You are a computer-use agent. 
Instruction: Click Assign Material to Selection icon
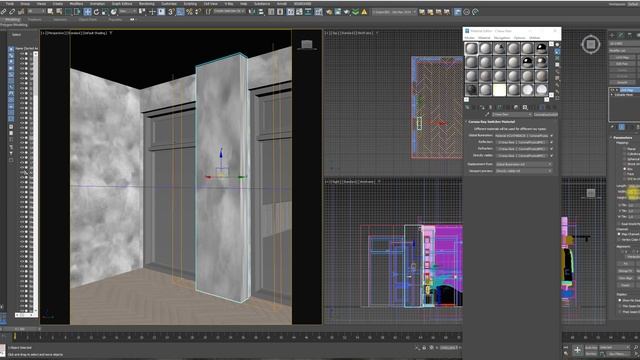[482, 107]
